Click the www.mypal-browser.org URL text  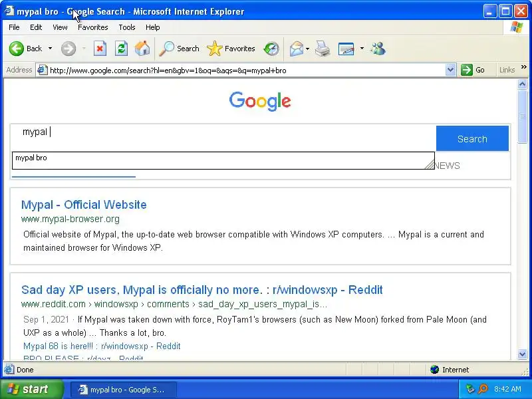pyautogui.click(x=70, y=219)
